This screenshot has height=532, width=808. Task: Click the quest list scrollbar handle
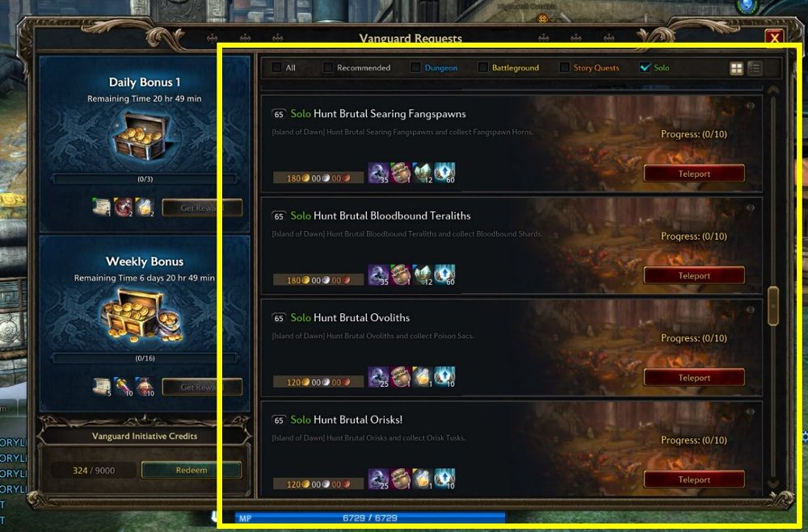click(773, 306)
